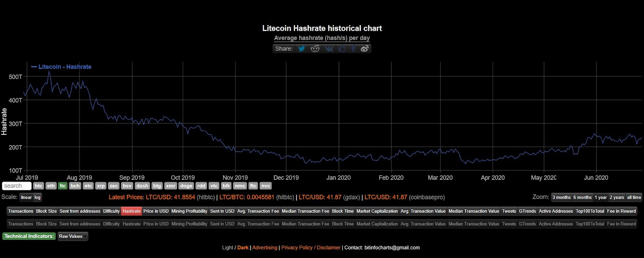
Task: Zoom chart to all time
Action: [634, 198]
